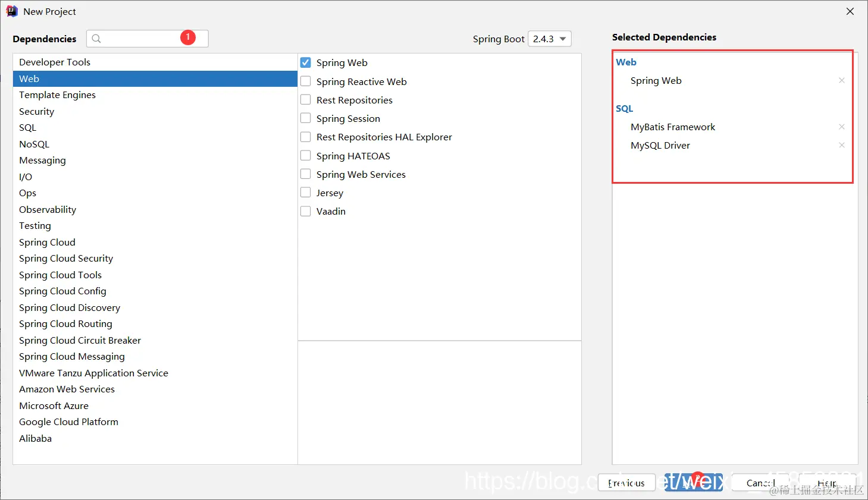The height and width of the screenshot is (500, 868).
Task: Check Spring HATEOAS dependency
Action: pyautogui.click(x=306, y=156)
